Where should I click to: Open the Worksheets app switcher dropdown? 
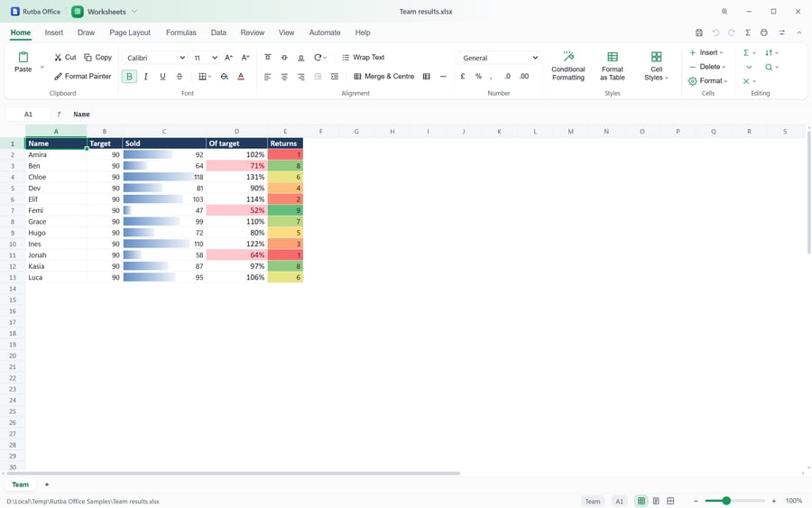[x=134, y=12]
